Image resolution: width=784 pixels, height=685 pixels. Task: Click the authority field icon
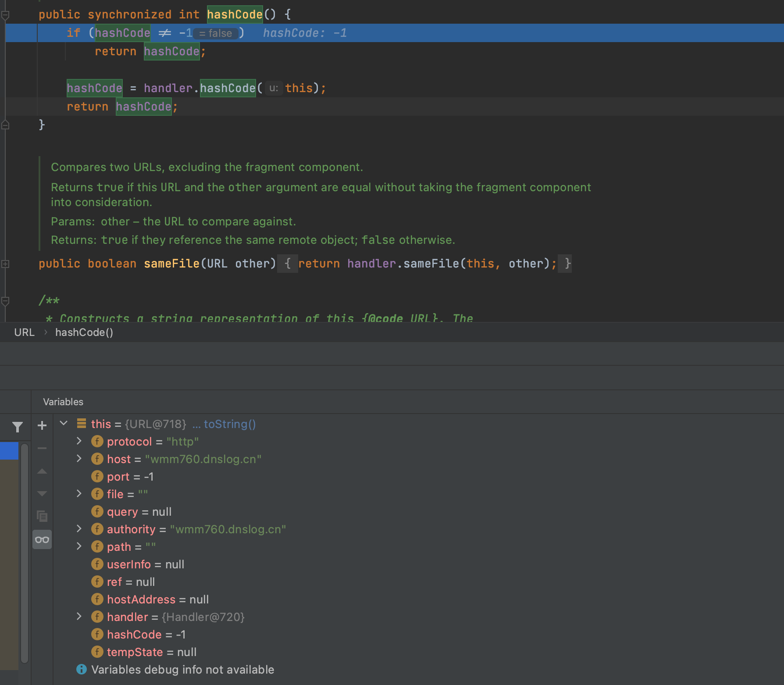pyautogui.click(x=97, y=529)
